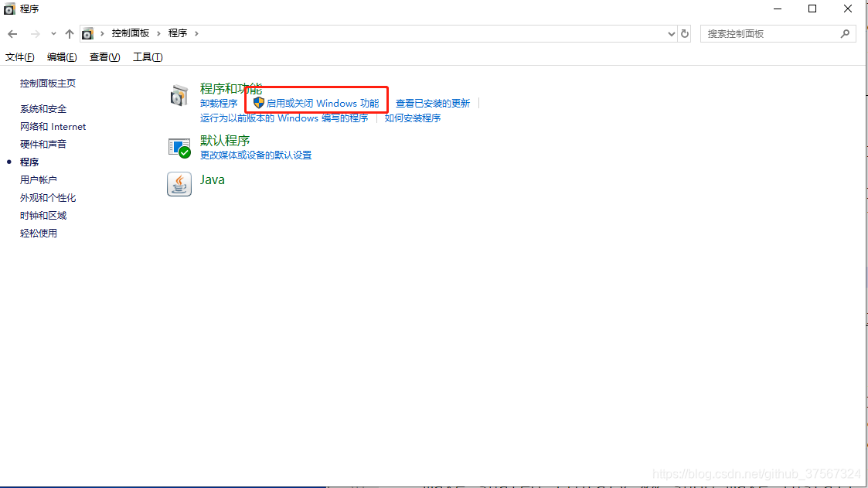Open 系统和安全 category

[43, 108]
